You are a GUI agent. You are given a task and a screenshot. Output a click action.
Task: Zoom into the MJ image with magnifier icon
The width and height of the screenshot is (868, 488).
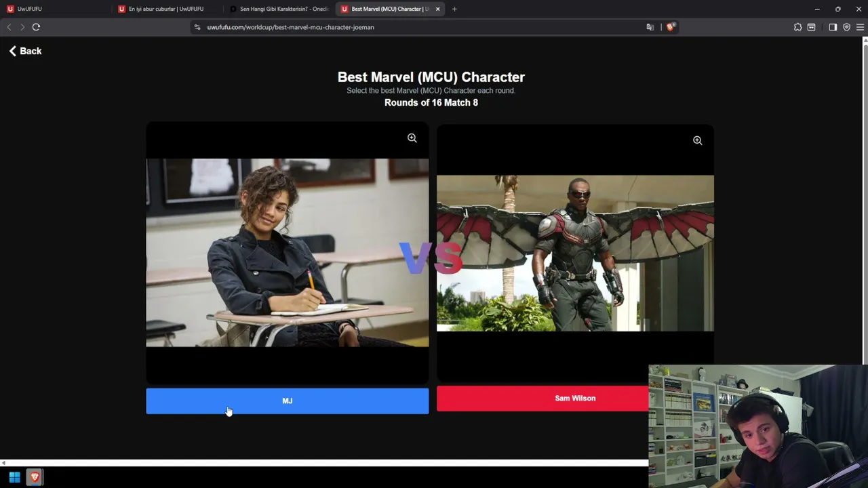pos(412,138)
